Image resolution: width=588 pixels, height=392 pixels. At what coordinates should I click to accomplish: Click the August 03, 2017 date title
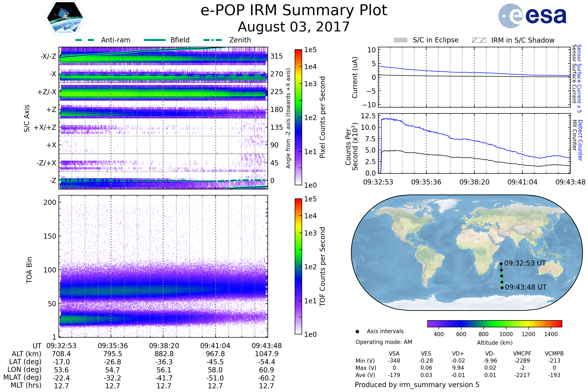294,27
